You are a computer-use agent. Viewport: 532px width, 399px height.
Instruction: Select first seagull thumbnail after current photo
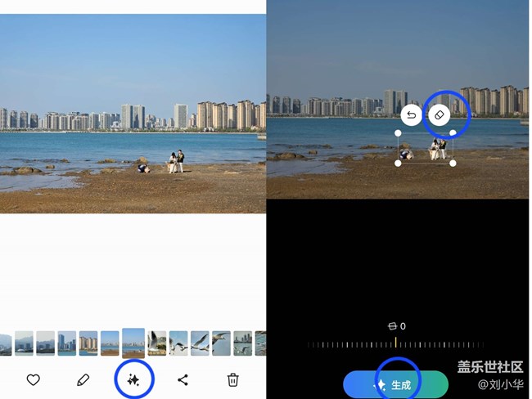pyautogui.click(x=156, y=343)
